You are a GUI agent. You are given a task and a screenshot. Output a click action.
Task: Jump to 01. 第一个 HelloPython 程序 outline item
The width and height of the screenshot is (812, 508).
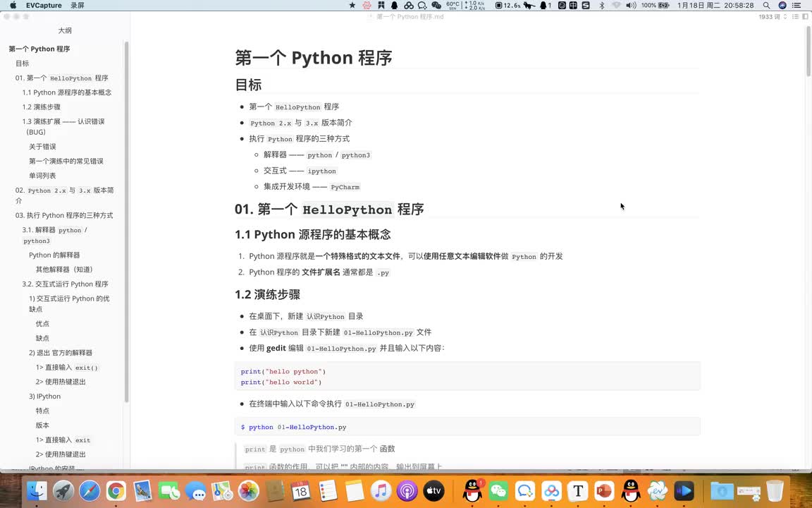pos(61,78)
